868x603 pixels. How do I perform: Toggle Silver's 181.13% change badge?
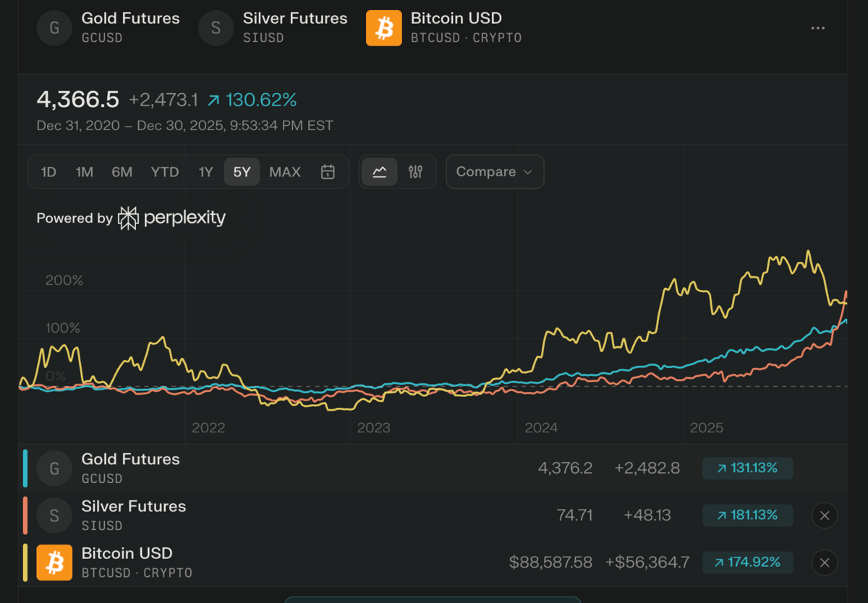[747, 515]
